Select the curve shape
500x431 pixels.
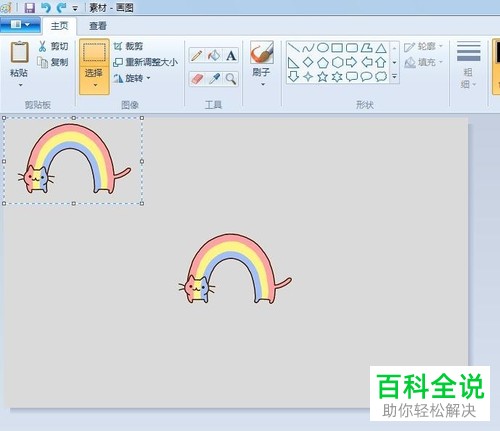[x=308, y=48]
